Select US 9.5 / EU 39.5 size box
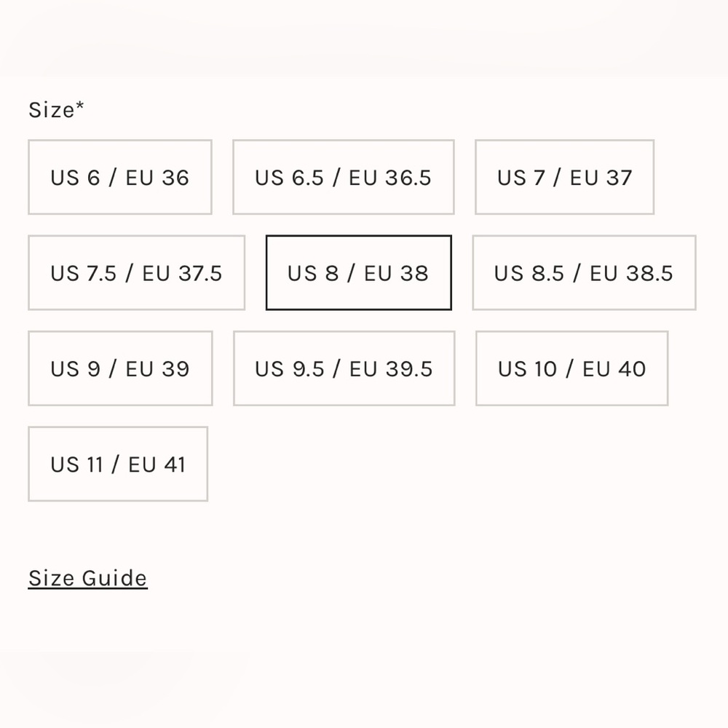Image resolution: width=728 pixels, height=728 pixels. point(344,368)
